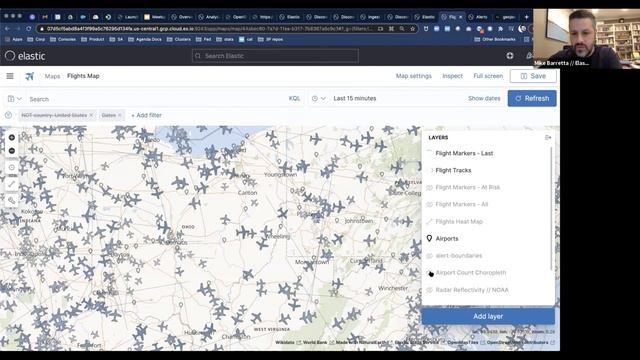Select the Airports layer name
The width and height of the screenshot is (640, 360).
447,238
